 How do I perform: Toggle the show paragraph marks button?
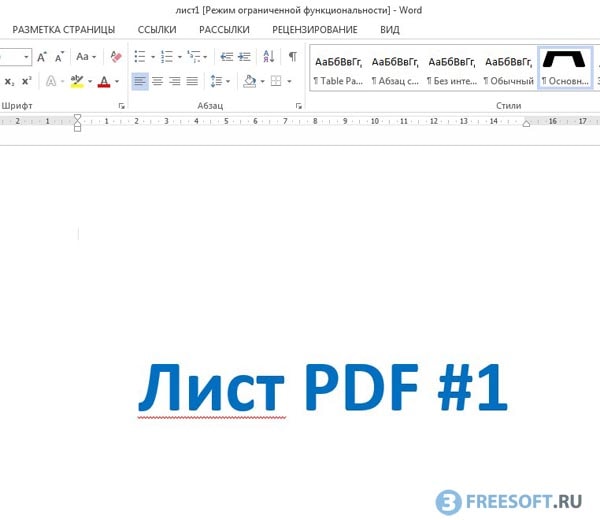point(292,57)
